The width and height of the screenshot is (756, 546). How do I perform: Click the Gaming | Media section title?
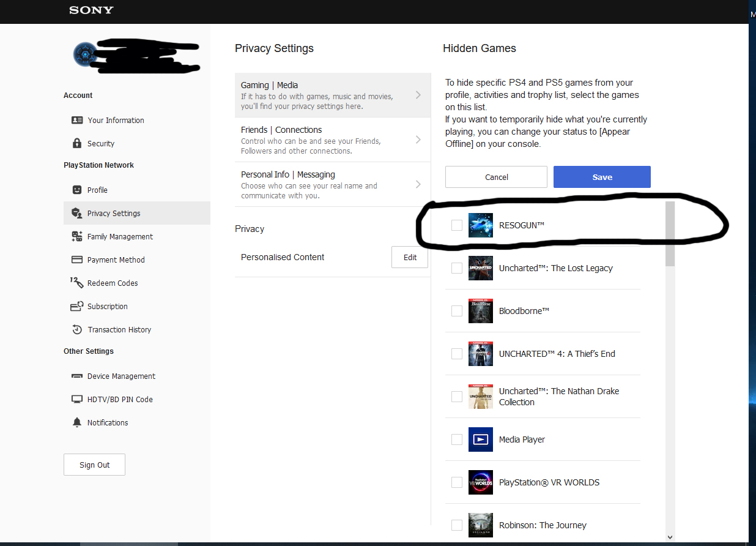tap(270, 85)
